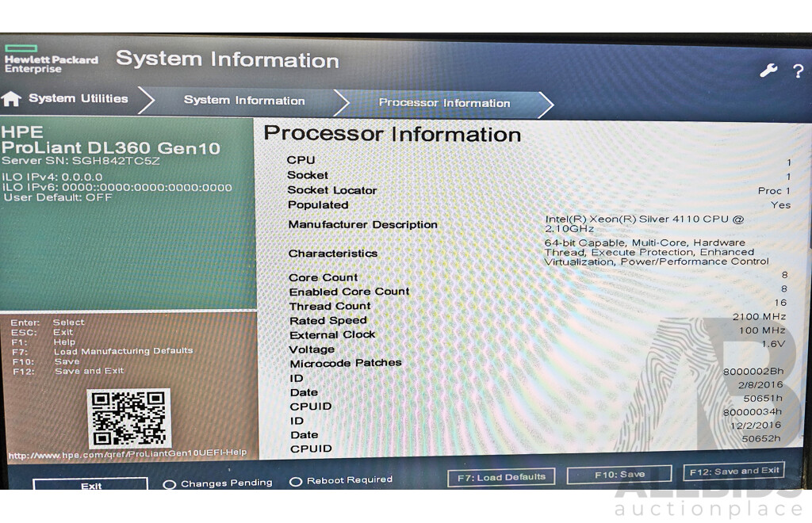Click the Manufacturer Description row
Image resolution: width=812 pixels, height=523 pixels.
pyautogui.click(x=362, y=225)
